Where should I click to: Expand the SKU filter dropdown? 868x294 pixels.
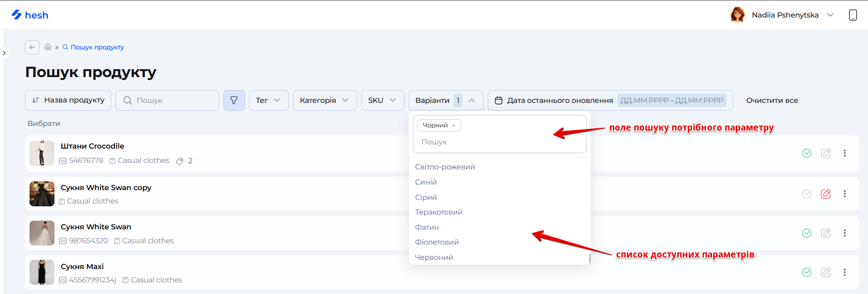tap(382, 100)
